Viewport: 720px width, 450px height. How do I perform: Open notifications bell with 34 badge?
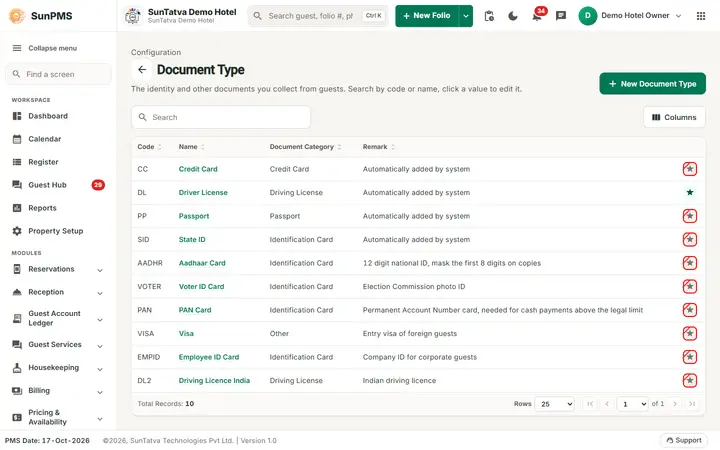tap(537, 16)
